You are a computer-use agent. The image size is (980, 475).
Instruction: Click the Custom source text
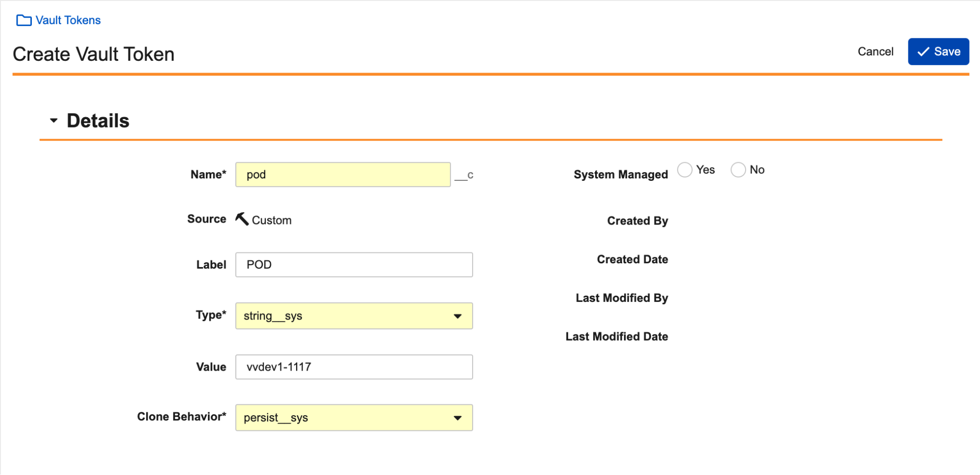272,220
